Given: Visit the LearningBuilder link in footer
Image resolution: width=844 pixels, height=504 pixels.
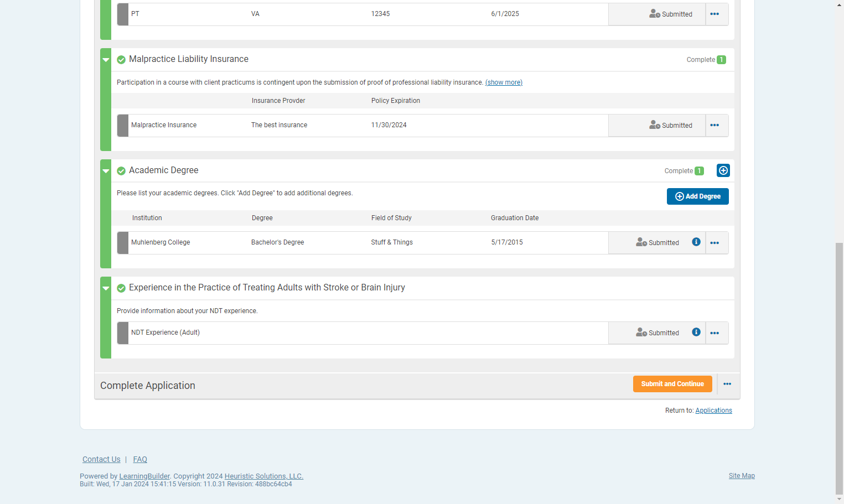Looking at the screenshot, I should tap(144, 476).
